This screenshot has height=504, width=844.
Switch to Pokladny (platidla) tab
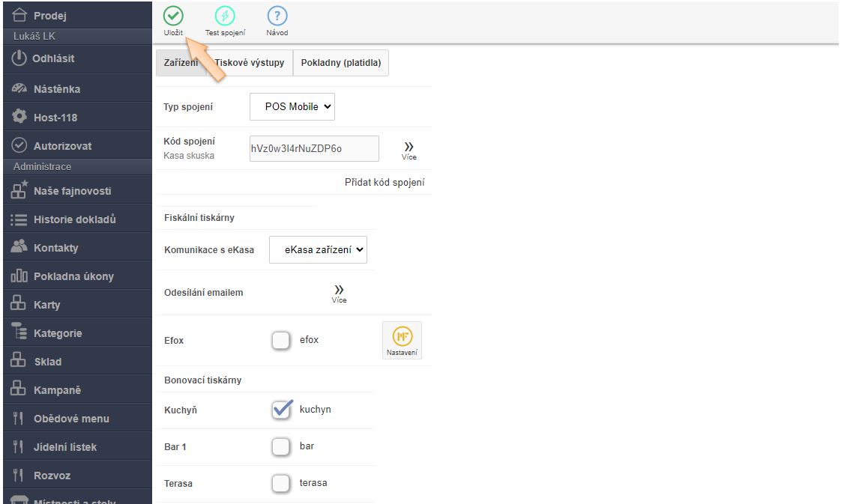(340, 63)
